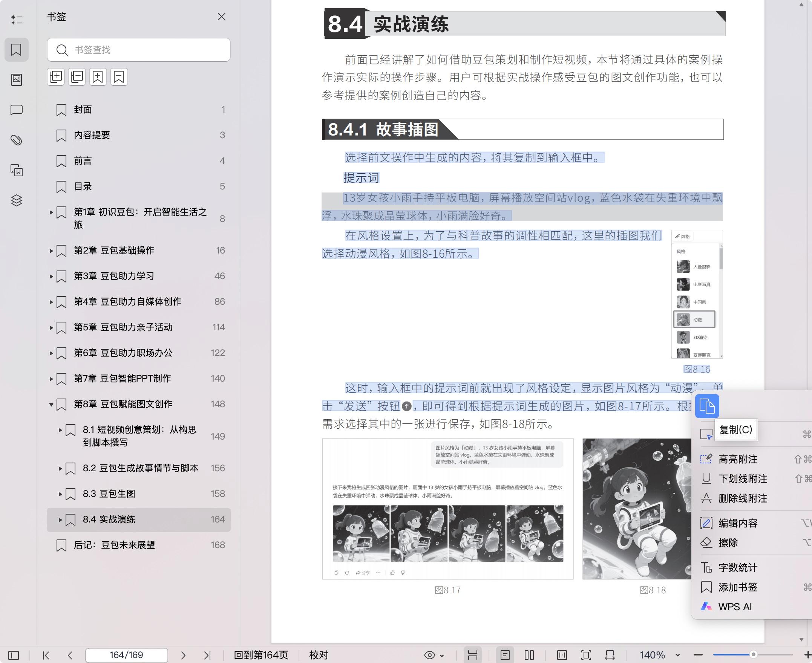Click the delete bookmark icon
Viewport: 812px width, 663px height.
119,77
